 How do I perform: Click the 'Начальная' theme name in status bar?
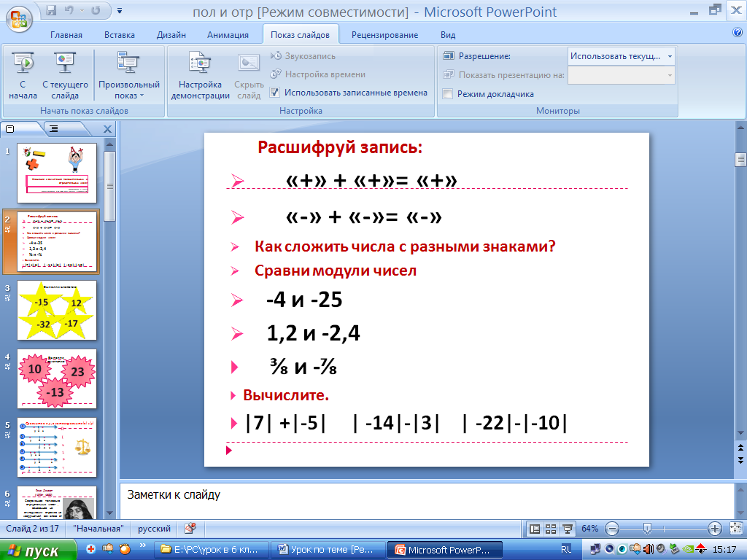click(98, 529)
